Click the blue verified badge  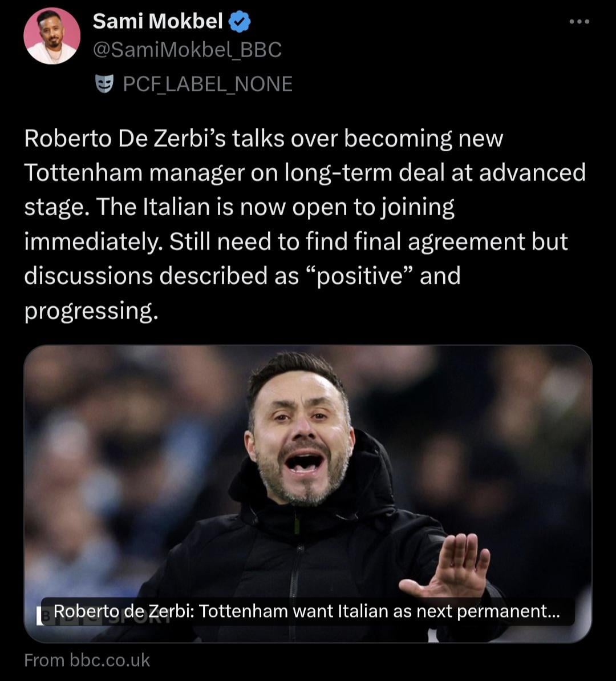point(240,22)
